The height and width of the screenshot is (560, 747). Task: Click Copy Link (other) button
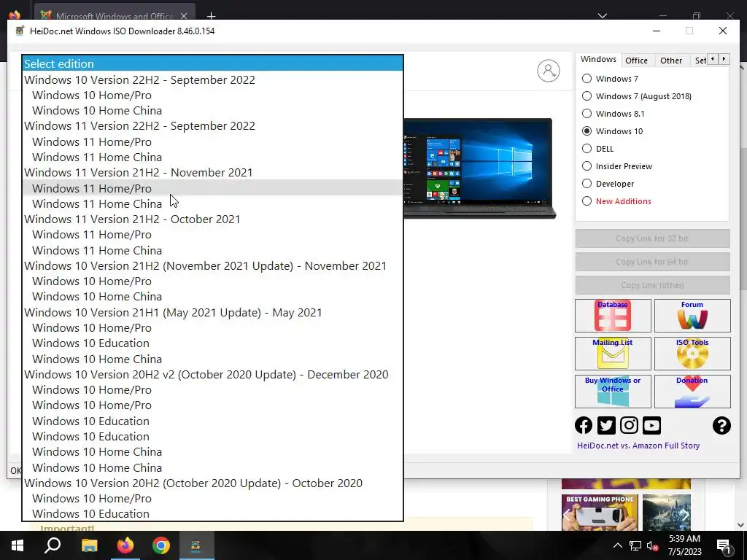(652, 285)
